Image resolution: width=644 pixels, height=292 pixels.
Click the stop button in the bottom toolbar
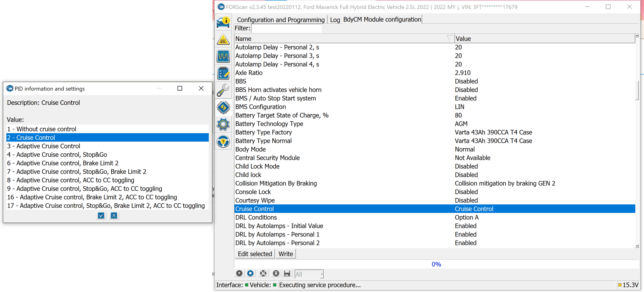click(250, 273)
